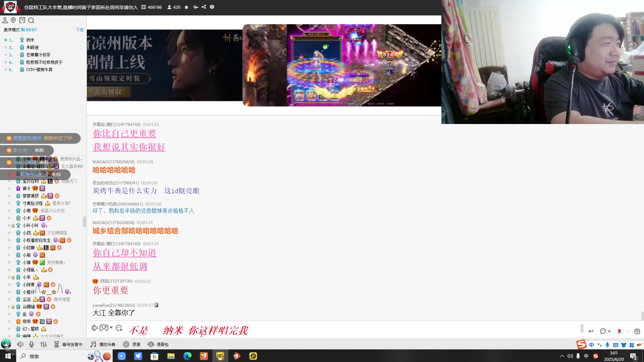Viewport: 644px width, 362px height.
Task: Open the 语音包 voice pack
Action: 158,344
